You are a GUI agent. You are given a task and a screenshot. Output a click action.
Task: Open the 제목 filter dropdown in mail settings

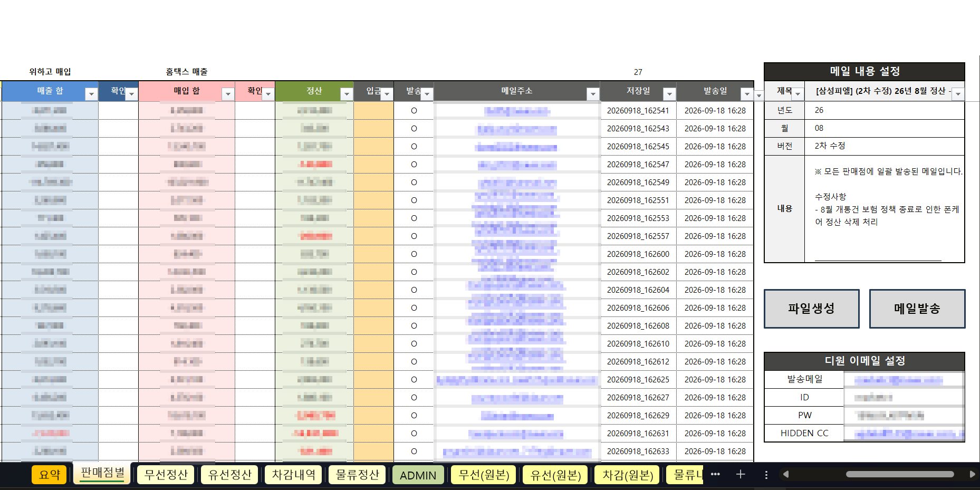[798, 94]
